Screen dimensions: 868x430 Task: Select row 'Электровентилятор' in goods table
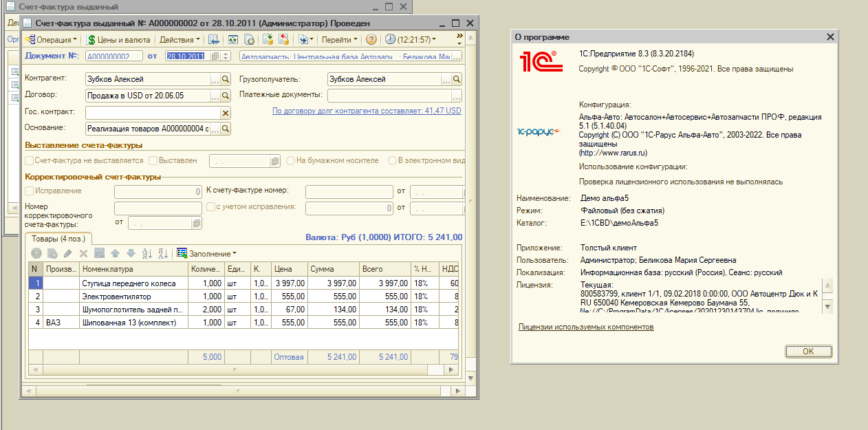[243, 297]
